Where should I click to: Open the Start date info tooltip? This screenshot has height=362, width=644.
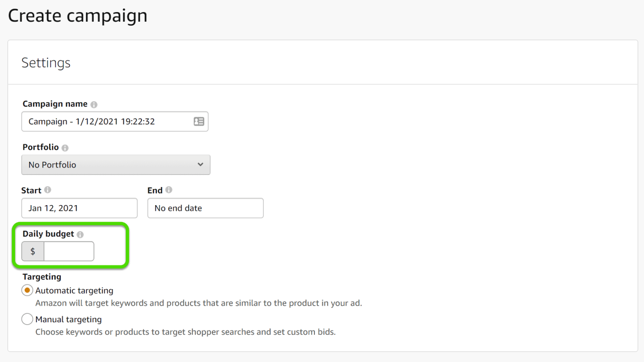coord(48,190)
